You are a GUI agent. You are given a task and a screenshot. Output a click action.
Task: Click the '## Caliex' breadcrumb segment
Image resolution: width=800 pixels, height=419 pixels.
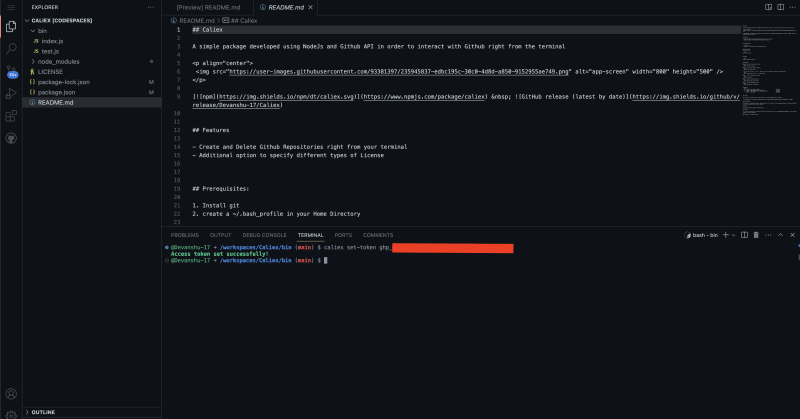point(244,20)
